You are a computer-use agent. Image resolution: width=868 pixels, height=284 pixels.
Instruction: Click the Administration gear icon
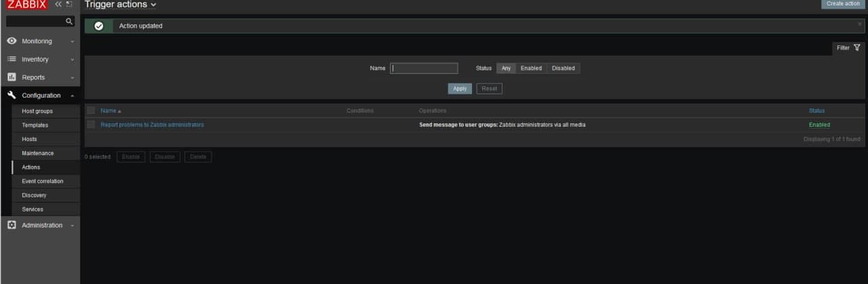tap(12, 225)
